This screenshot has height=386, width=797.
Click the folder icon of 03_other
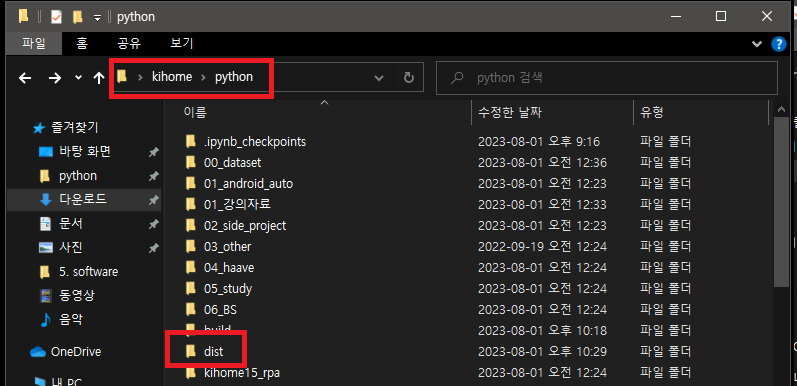pyautogui.click(x=191, y=246)
